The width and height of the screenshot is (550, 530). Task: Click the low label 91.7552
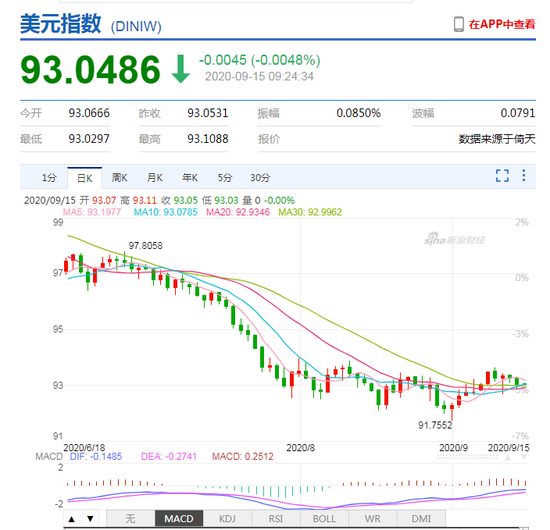coord(435,425)
